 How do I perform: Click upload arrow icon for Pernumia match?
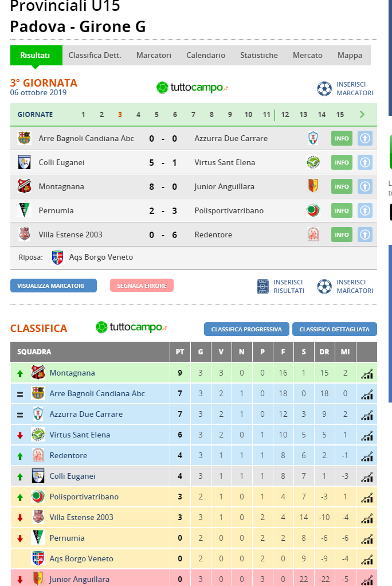[x=365, y=211]
